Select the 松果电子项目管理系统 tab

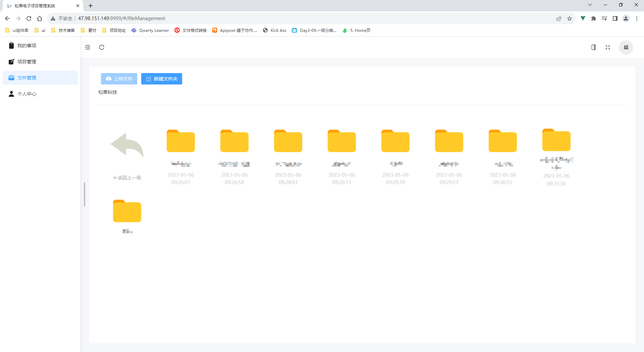point(43,6)
